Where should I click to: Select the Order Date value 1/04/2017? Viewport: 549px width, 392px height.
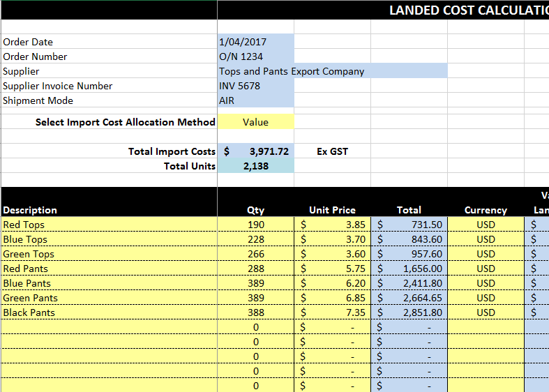click(x=255, y=42)
